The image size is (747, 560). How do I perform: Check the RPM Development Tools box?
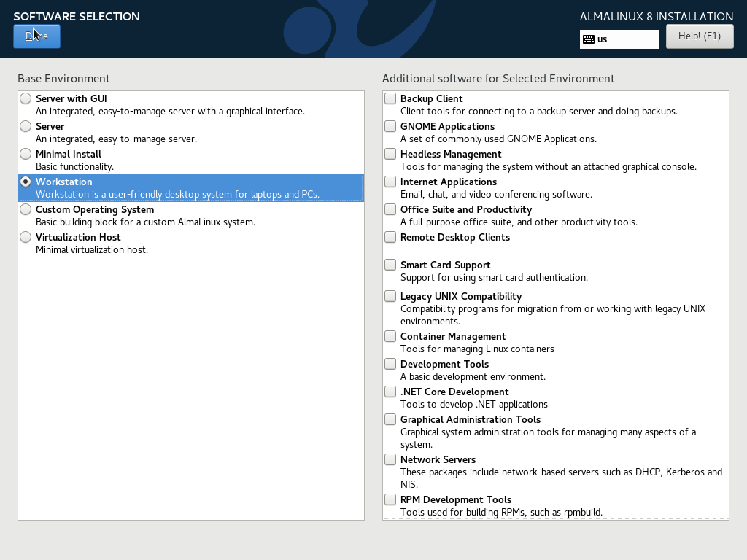[x=390, y=499]
